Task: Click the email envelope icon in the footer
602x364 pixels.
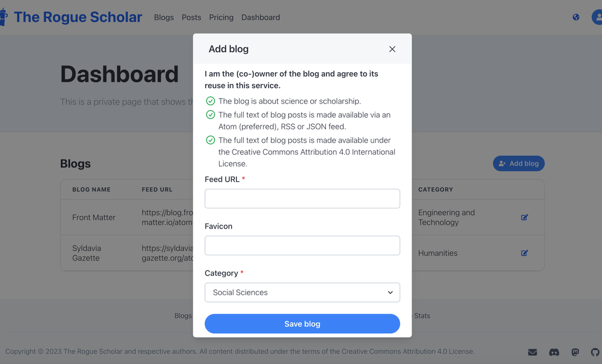Action: click(x=533, y=352)
